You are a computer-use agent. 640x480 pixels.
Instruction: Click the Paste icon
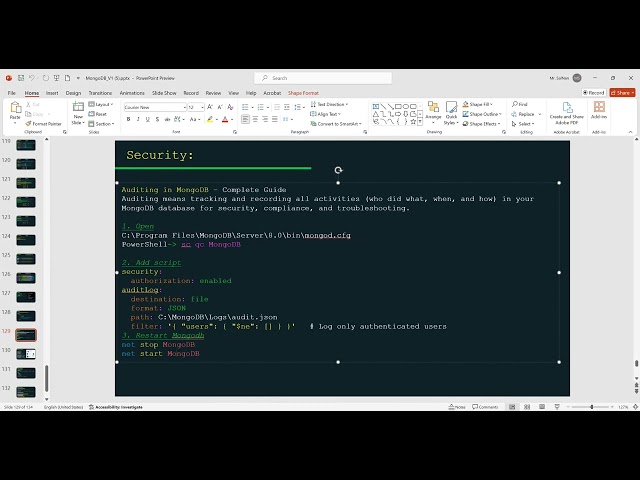pyautogui.click(x=15, y=107)
